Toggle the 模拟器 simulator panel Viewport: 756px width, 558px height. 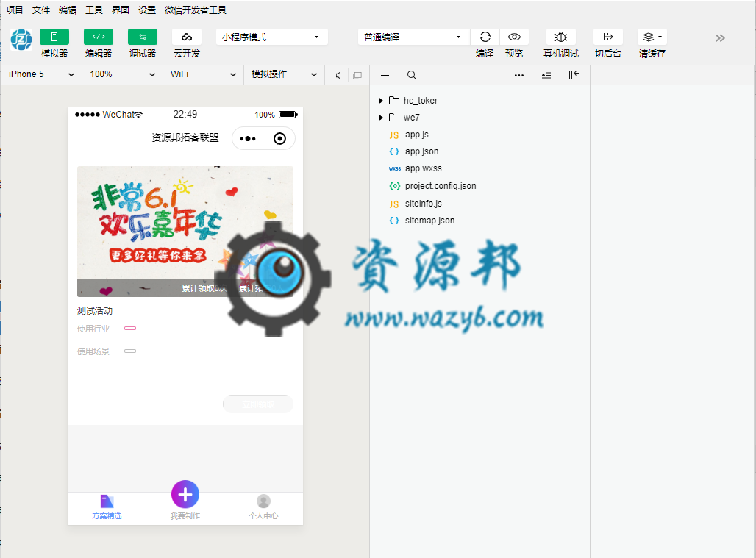click(54, 37)
